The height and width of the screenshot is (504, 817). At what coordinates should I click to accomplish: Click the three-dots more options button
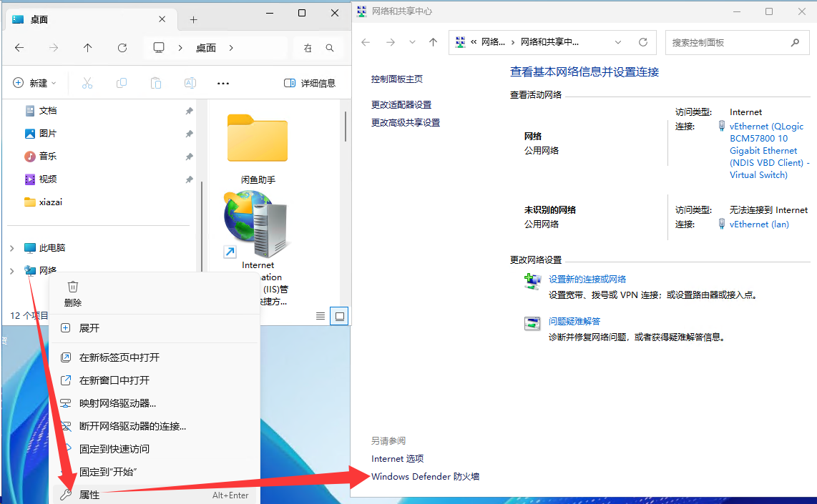pos(223,83)
